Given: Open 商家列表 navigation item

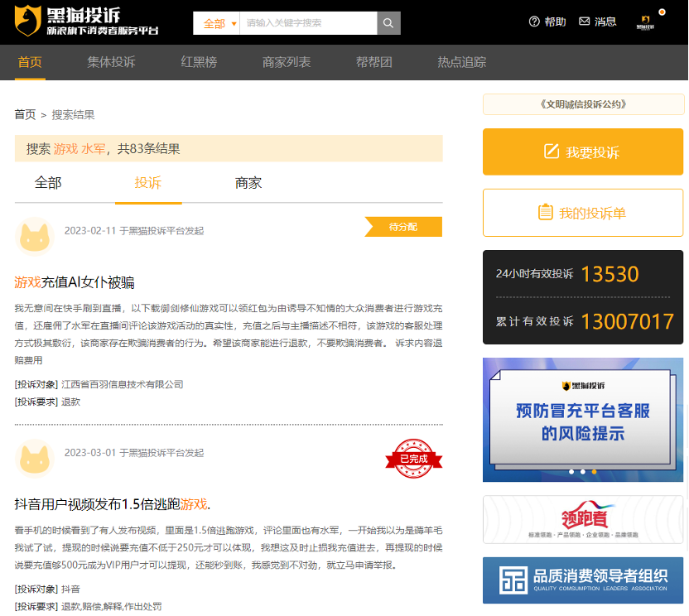Looking at the screenshot, I should point(287,62).
